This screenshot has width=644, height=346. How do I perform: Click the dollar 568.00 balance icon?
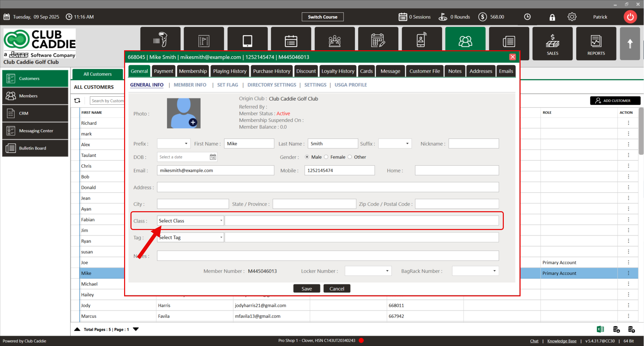[x=482, y=17]
